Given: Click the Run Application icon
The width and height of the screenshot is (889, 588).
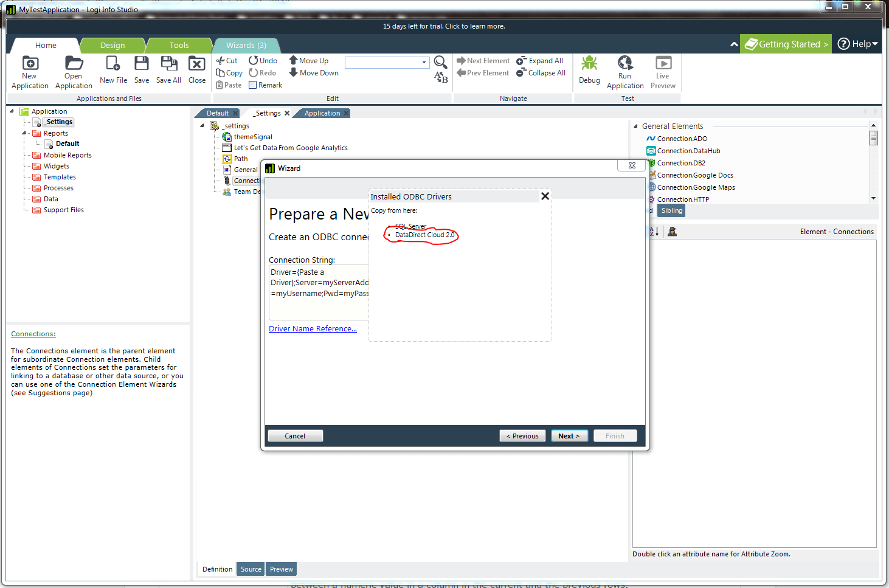Looking at the screenshot, I should 625,63.
